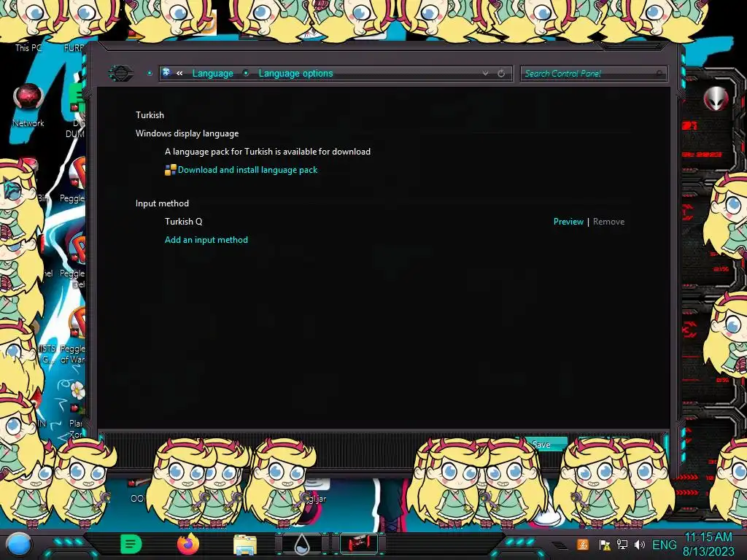Click the Turkish language pack availability text
The height and width of the screenshot is (560, 747).
[267, 152]
